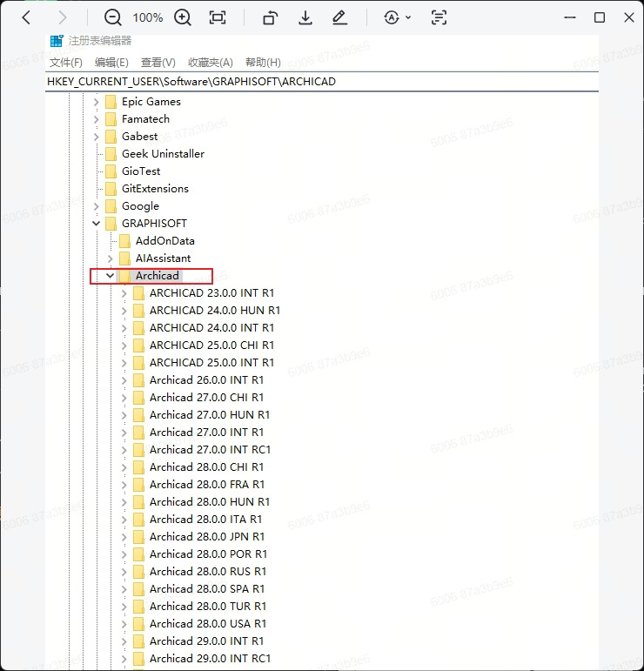
Task: Select Famatech registry key
Action: (145, 119)
